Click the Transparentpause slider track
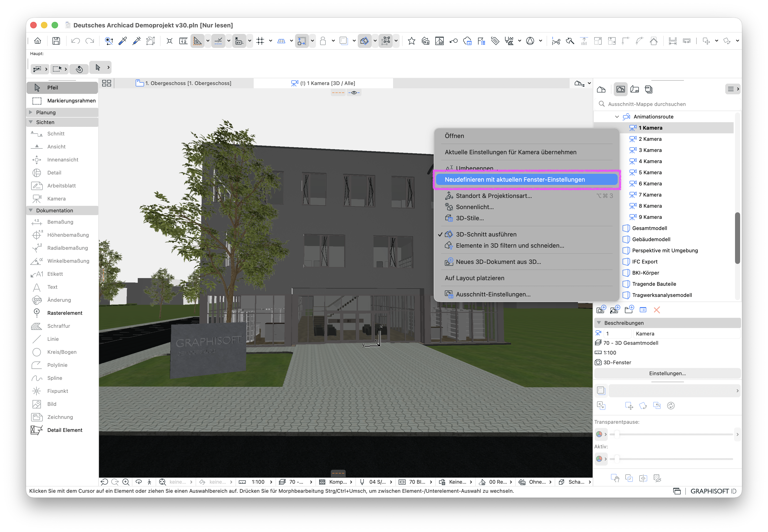768x532 pixels. pos(671,434)
